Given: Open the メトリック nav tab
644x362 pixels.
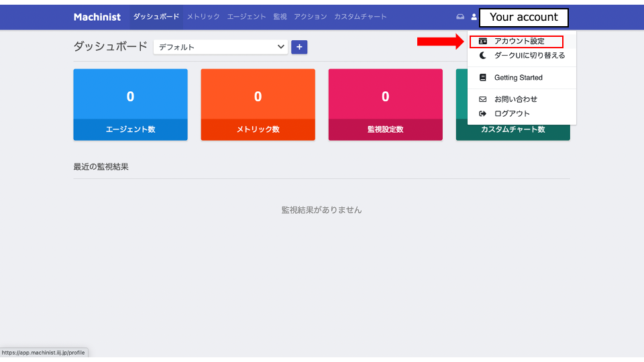Looking at the screenshot, I should coord(203,17).
